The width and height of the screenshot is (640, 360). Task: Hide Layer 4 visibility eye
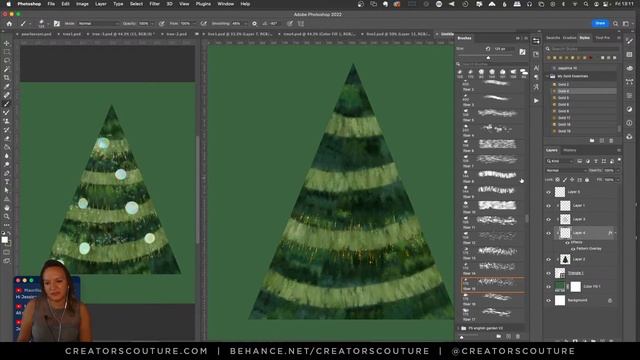[549, 233]
